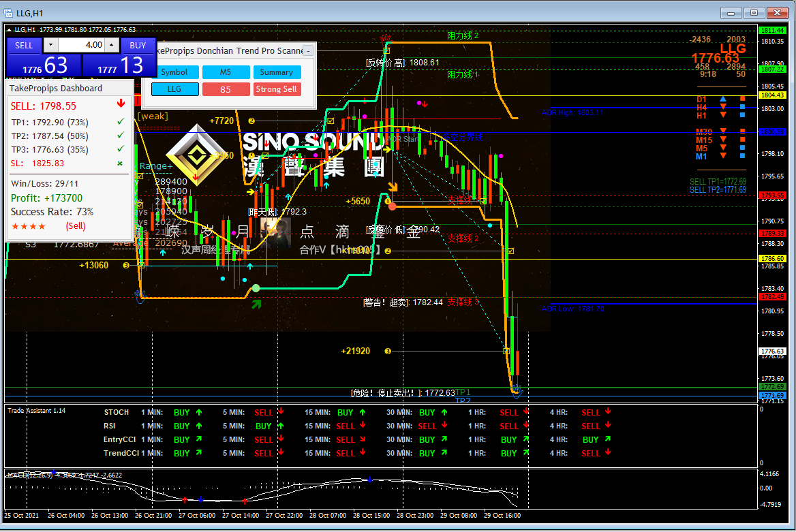
Task: Click the 'Win/Loss: 29/11' dashboard line
Action: 45,184
